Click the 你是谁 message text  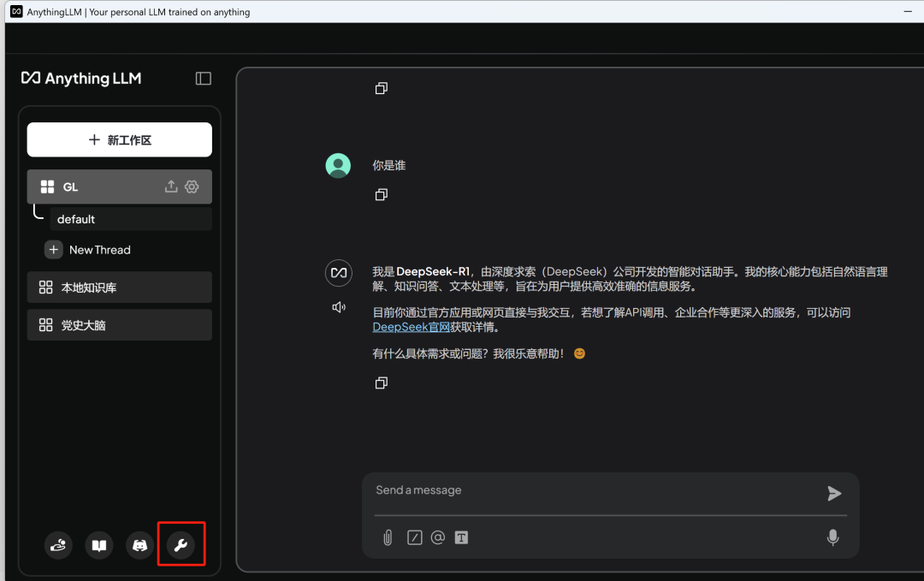pyautogui.click(x=389, y=166)
